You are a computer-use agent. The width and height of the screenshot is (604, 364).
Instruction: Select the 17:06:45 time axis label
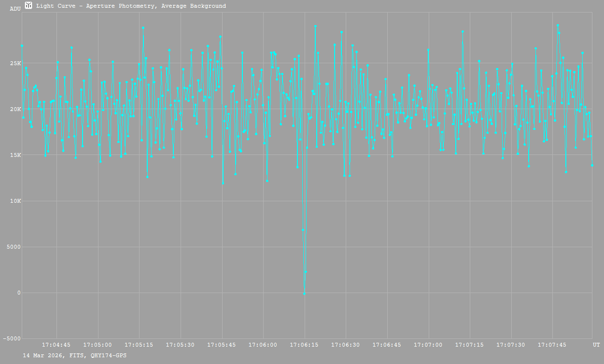(387, 345)
